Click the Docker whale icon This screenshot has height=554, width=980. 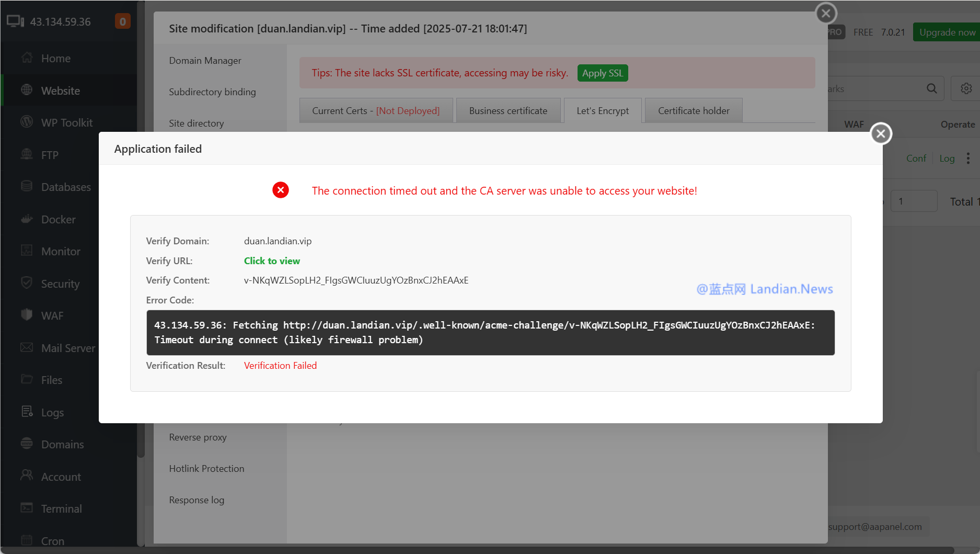(x=27, y=219)
